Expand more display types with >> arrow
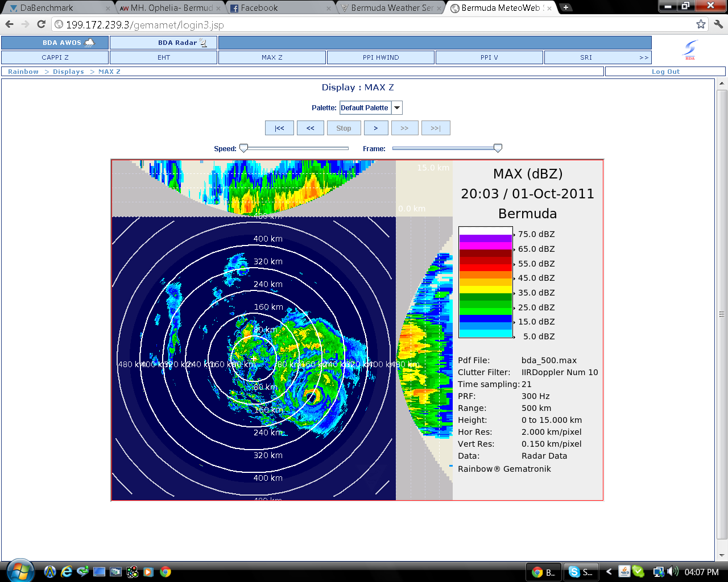Image resolution: width=728 pixels, height=582 pixels. coord(643,57)
